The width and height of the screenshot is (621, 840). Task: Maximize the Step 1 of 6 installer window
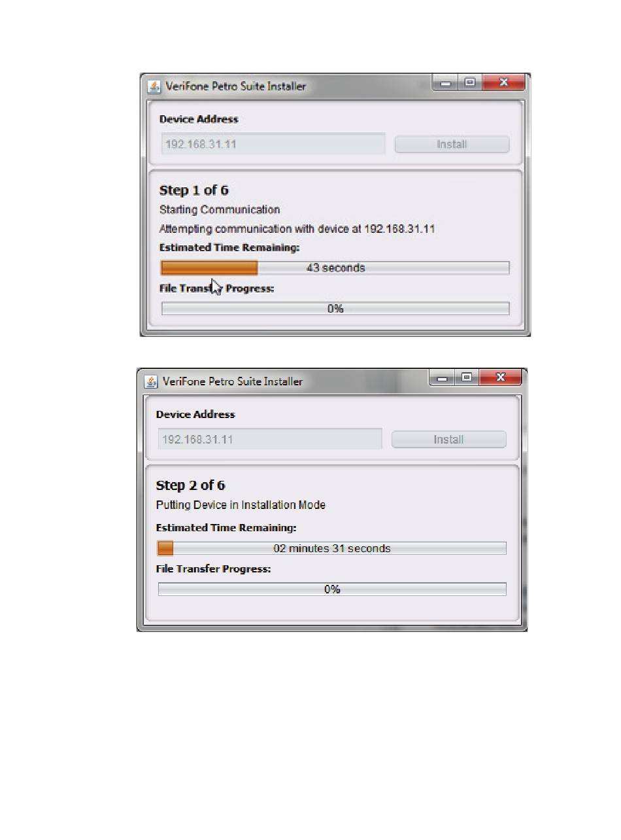(469, 83)
